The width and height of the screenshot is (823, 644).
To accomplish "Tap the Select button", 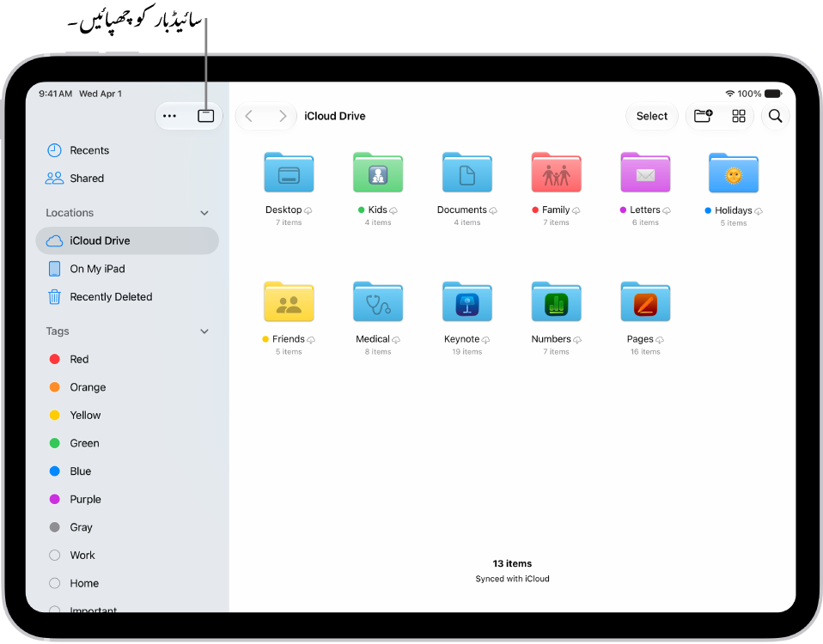I will point(652,116).
